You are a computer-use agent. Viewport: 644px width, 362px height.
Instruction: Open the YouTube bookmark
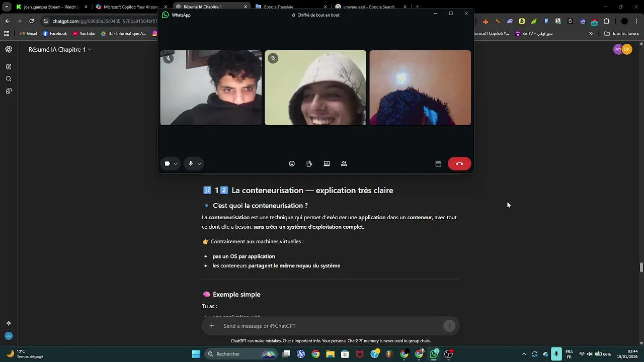pyautogui.click(x=84, y=34)
